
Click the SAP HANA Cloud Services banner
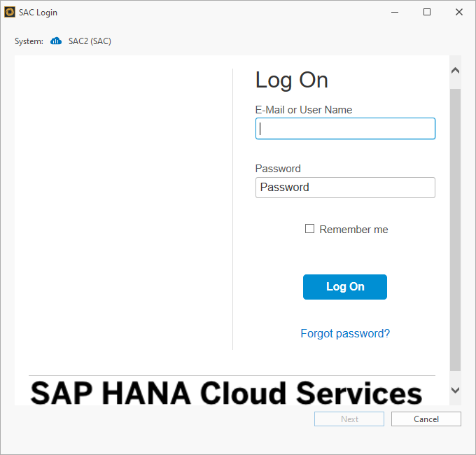pos(226,392)
